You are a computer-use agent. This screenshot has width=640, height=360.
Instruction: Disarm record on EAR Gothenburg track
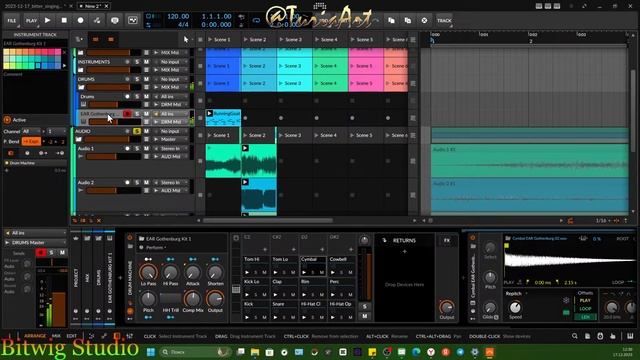tap(127, 113)
